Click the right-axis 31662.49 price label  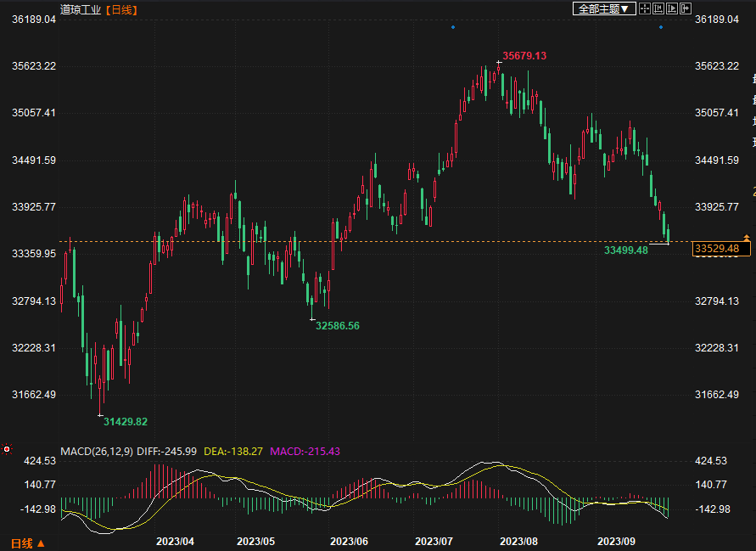click(716, 395)
